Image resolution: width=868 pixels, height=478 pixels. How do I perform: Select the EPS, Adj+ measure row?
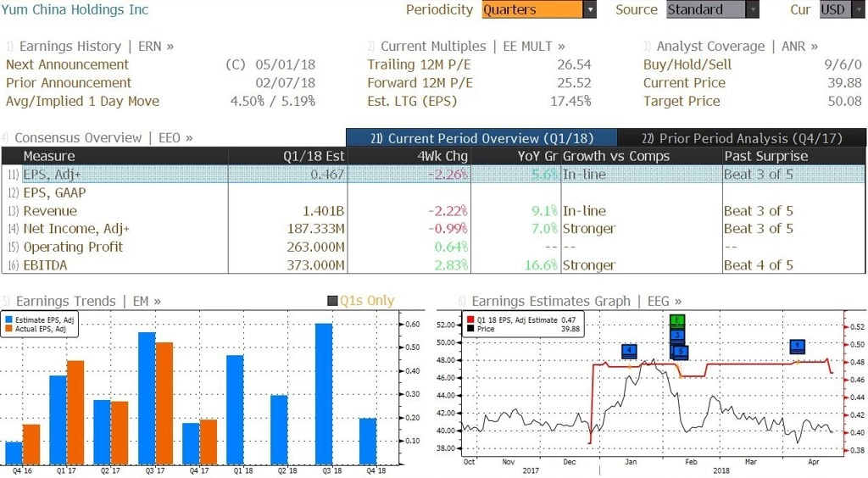click(x=433, y=175)
